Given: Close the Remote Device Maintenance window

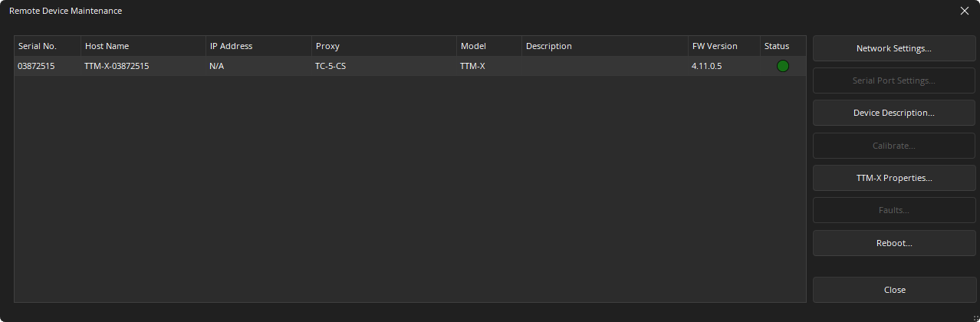Looking at the screenshot, I should [965, 11].
